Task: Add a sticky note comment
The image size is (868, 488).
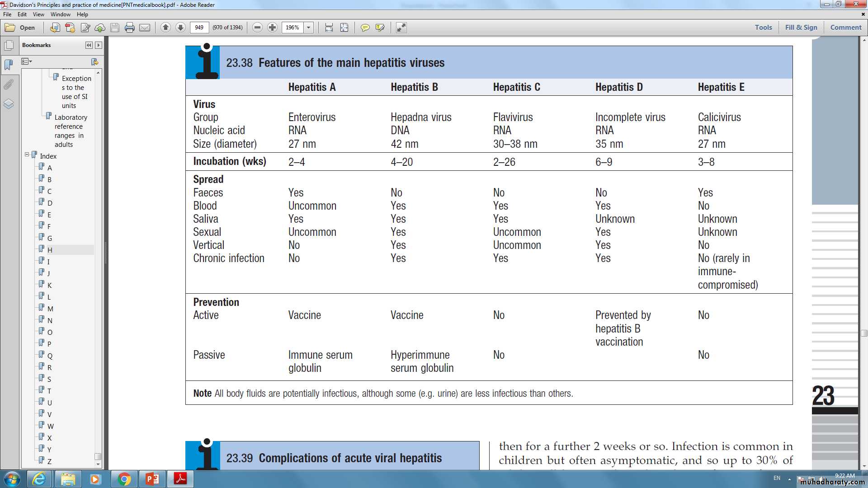Action: pos(365,28)
